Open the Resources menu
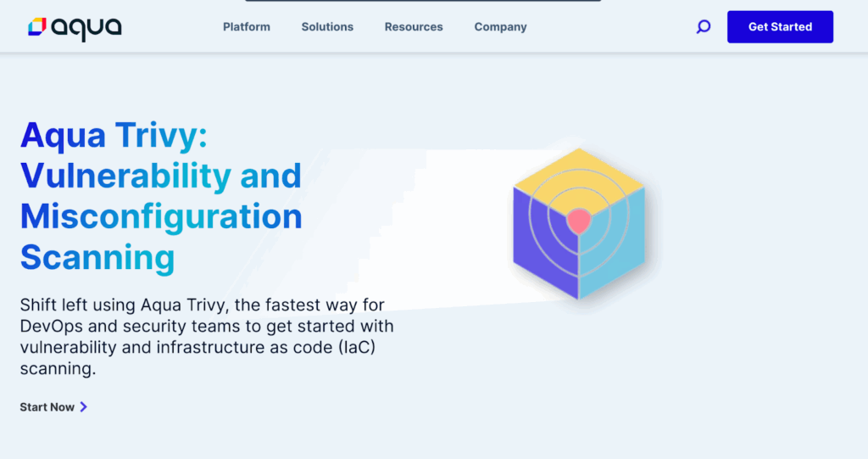The width and height of the screenshot is (868, 459). [x=414, y=26]
